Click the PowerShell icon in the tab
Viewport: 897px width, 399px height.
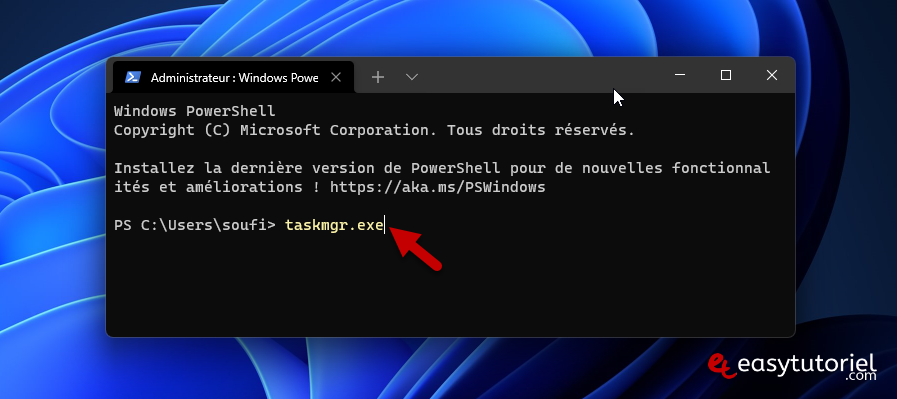tap(133, 77)
